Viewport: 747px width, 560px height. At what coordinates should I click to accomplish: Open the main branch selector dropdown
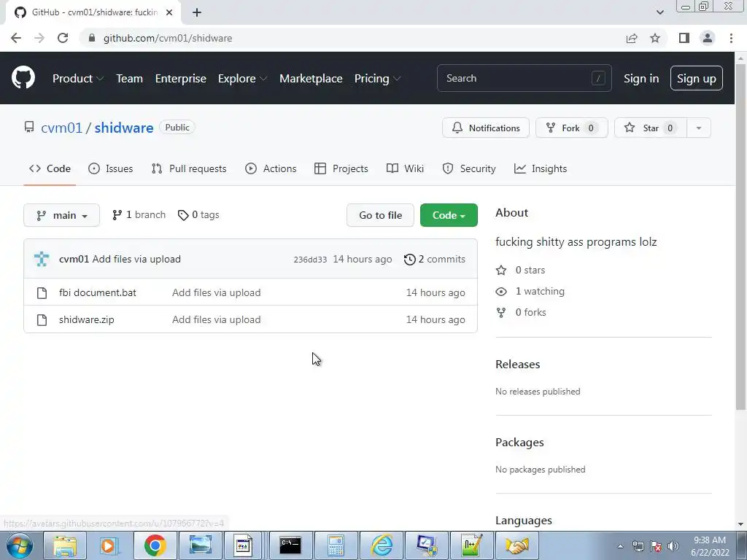pos(61,215)
